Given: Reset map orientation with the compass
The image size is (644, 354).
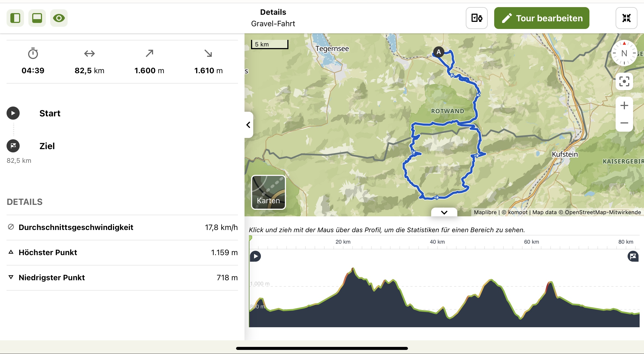Looking at the screenshot, I should point(624,53).
